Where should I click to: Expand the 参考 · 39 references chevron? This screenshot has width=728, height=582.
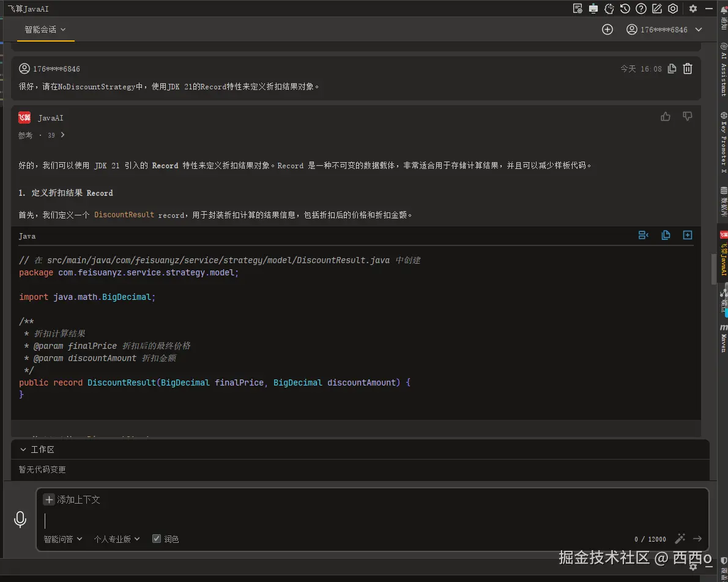pyautogui.click(x=62, y=135)
